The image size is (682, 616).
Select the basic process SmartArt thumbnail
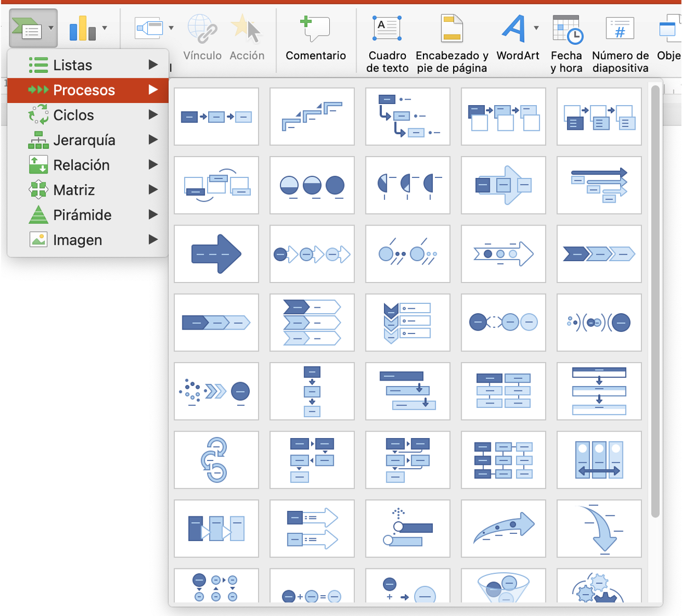216,117
